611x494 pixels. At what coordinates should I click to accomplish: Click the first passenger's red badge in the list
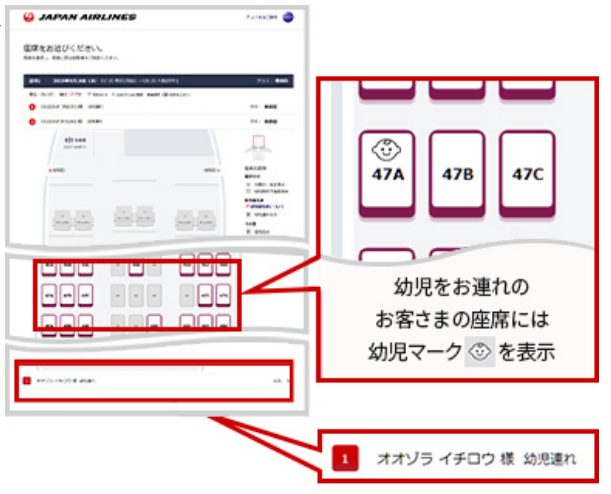[32, 105]
